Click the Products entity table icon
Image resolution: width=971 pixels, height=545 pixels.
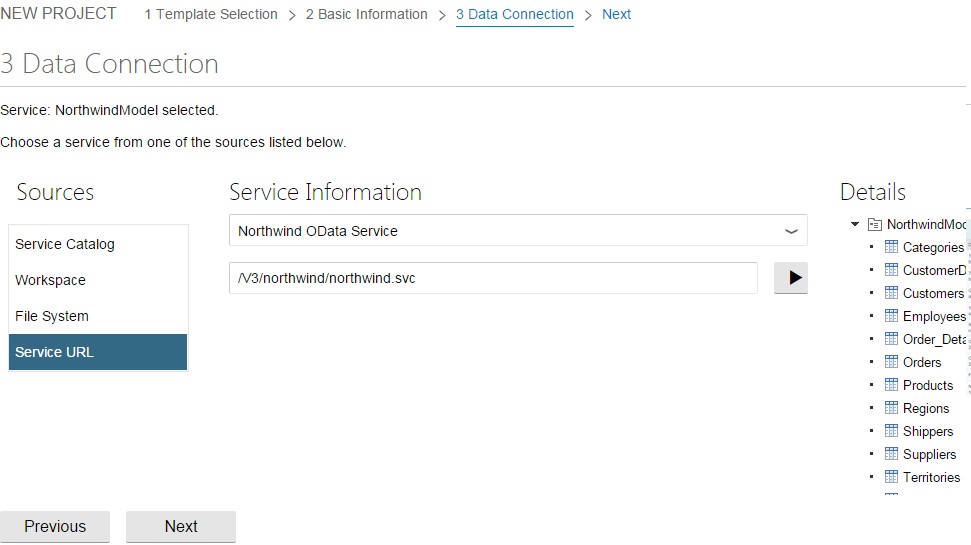click(x=892, y=385)
